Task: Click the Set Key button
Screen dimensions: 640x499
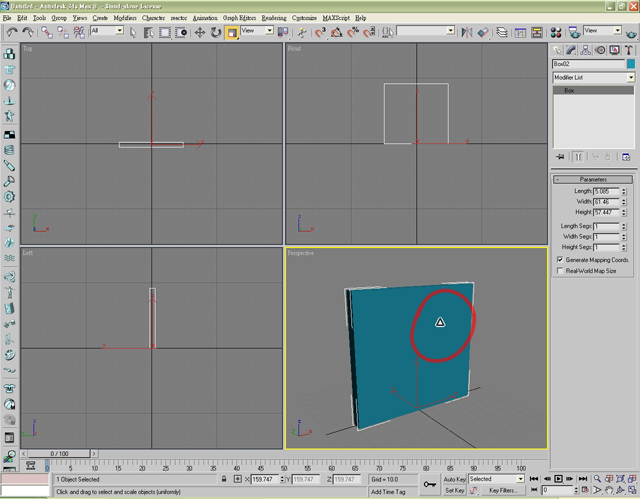Action: coord(454,490)
